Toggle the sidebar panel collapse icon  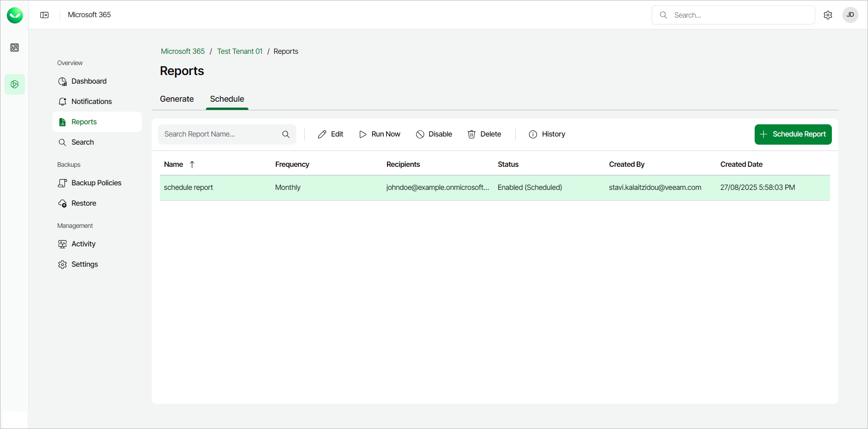point(44,15)
